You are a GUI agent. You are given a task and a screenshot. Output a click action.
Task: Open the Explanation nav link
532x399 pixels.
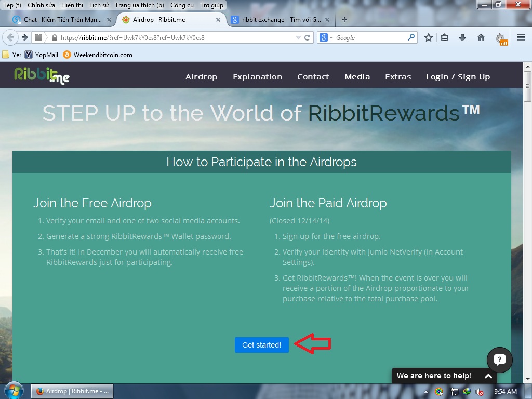click(x=258, y=77)
